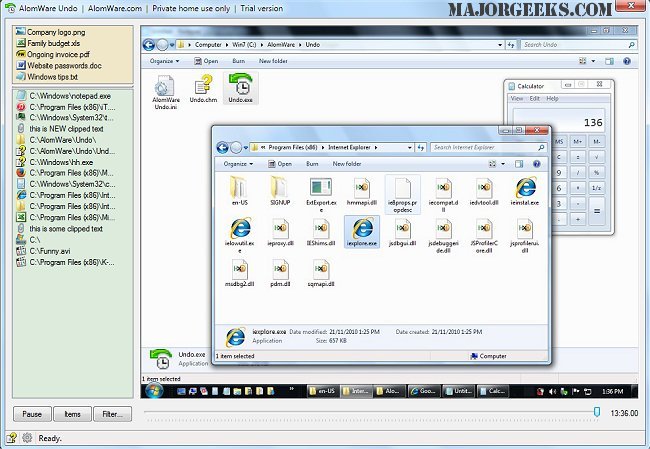Click the help icon in the status bar
The image size is (650, 449).
click(12, 438)
